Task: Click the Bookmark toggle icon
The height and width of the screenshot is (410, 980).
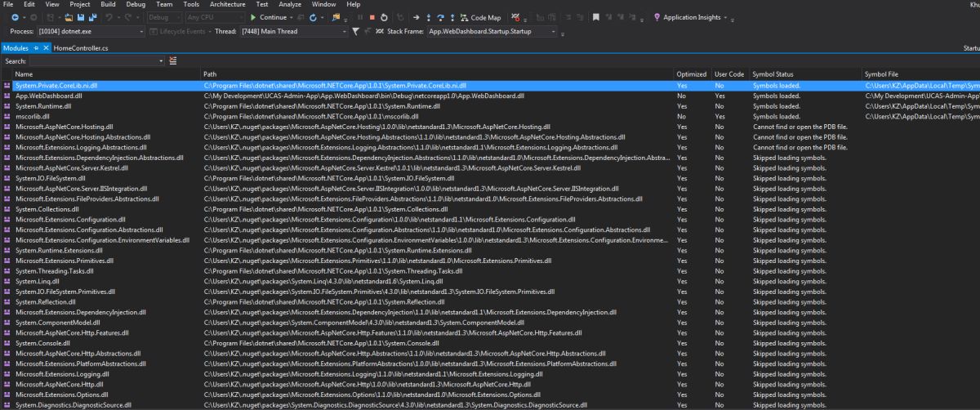Action: [x=596, y=17]
